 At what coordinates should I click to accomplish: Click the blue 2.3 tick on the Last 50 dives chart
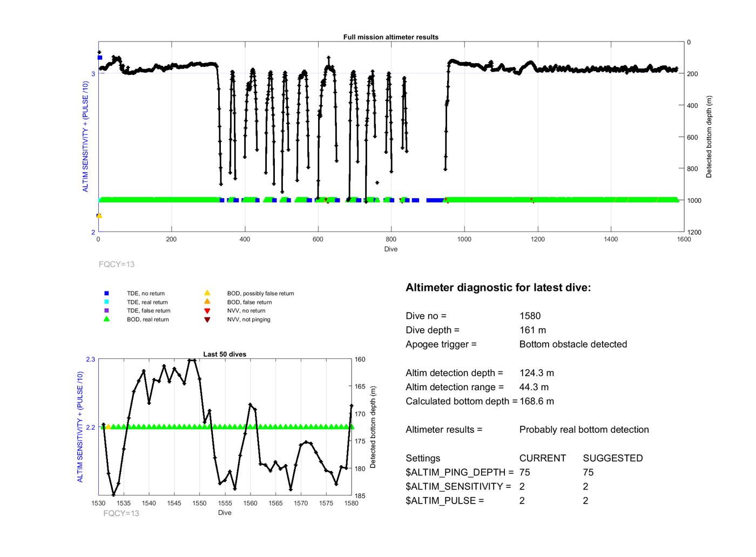click(91, 359)
